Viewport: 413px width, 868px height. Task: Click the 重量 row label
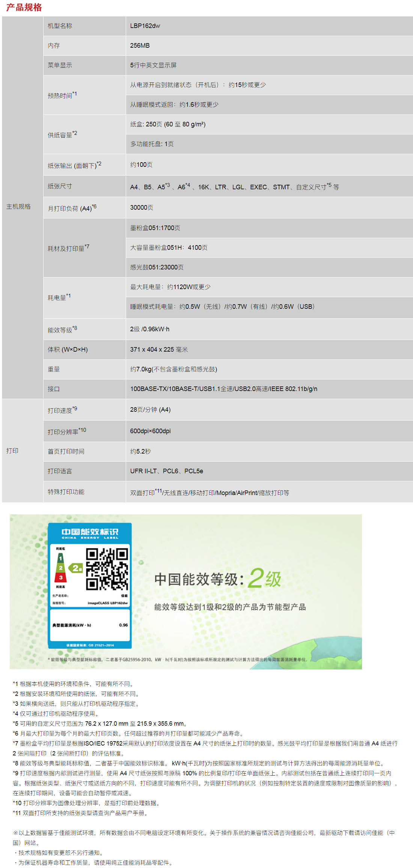pos(53,369)
